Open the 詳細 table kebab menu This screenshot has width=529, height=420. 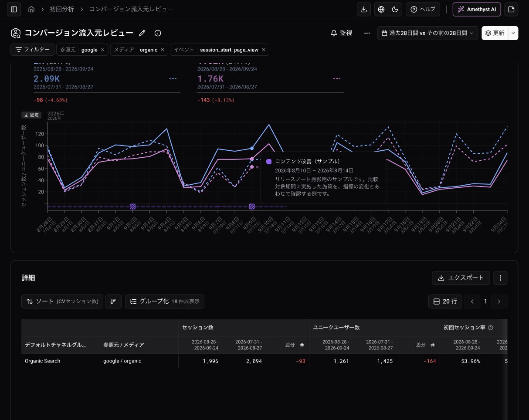[500, 278]
